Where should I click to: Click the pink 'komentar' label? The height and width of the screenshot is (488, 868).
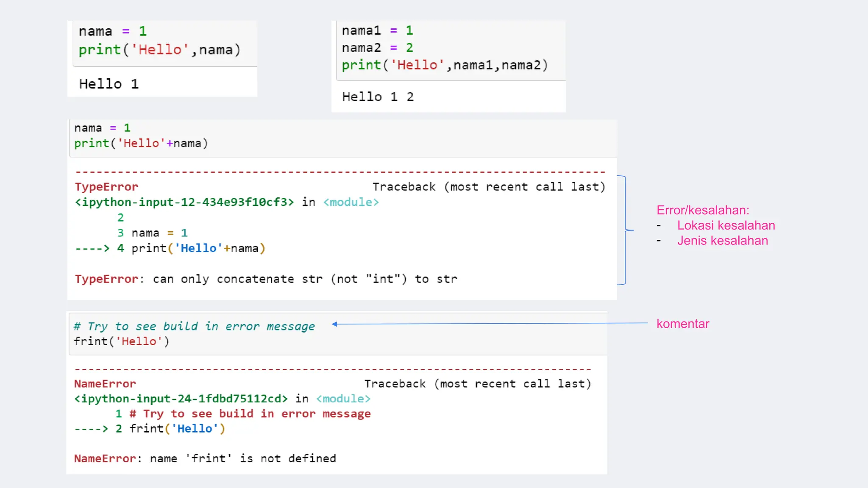pyautogui.click(x=682, y=324)
